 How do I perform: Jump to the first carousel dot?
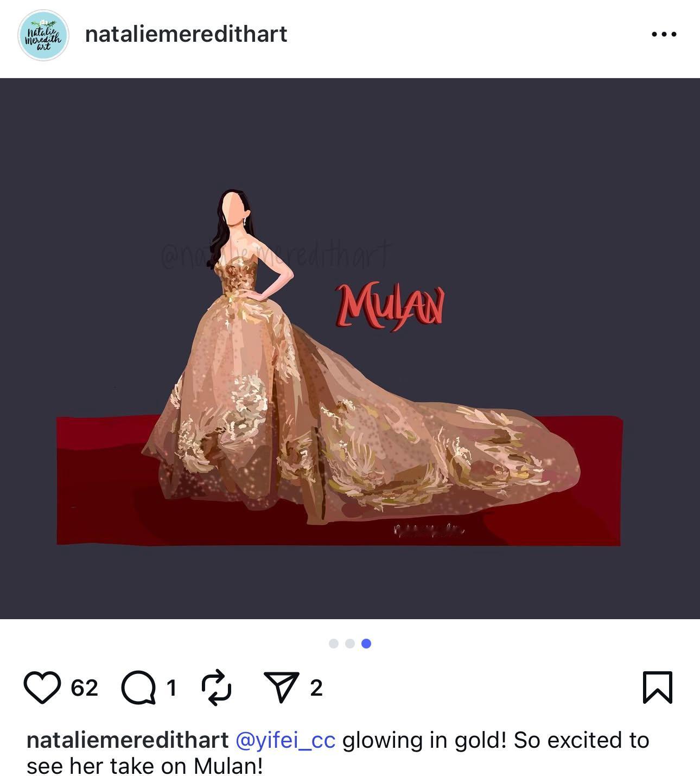(x=334, y=644)
